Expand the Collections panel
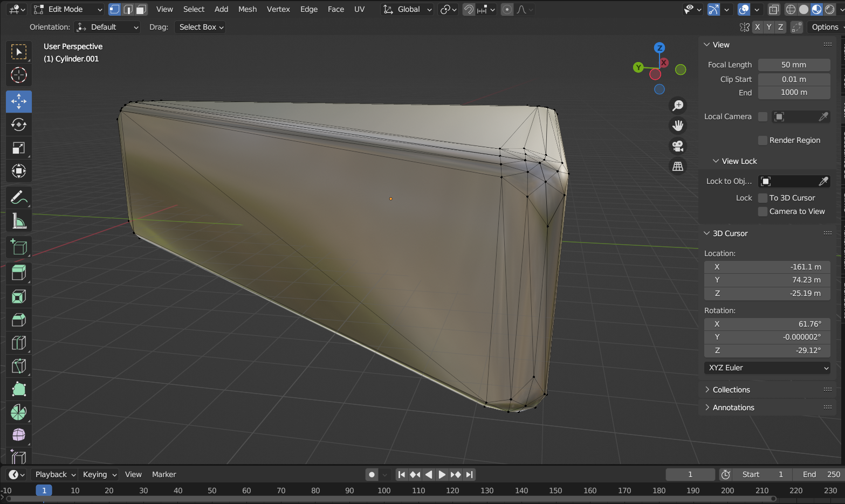 731,390
